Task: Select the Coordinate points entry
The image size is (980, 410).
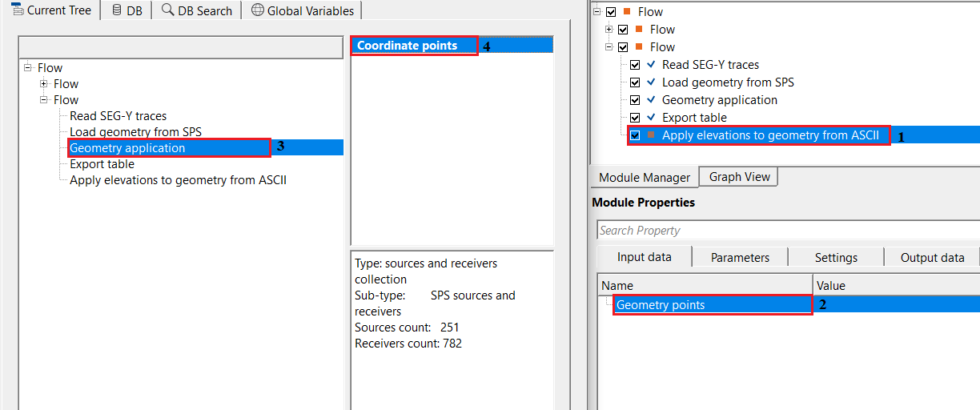Action: pos(408,46)
